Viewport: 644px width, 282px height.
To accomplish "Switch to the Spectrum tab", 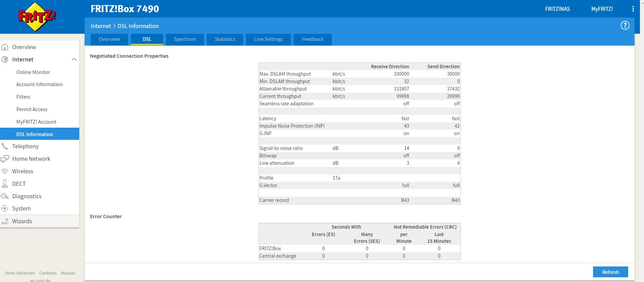I will point(185,39).
